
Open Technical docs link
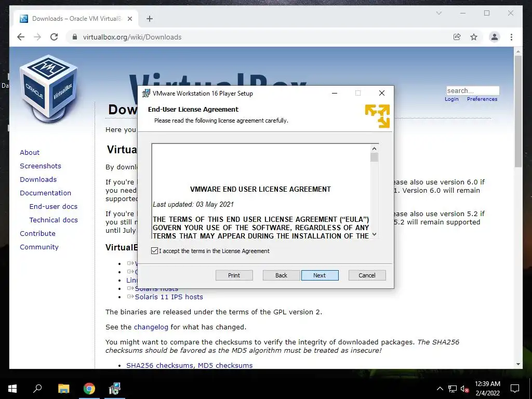pos(54,220)
